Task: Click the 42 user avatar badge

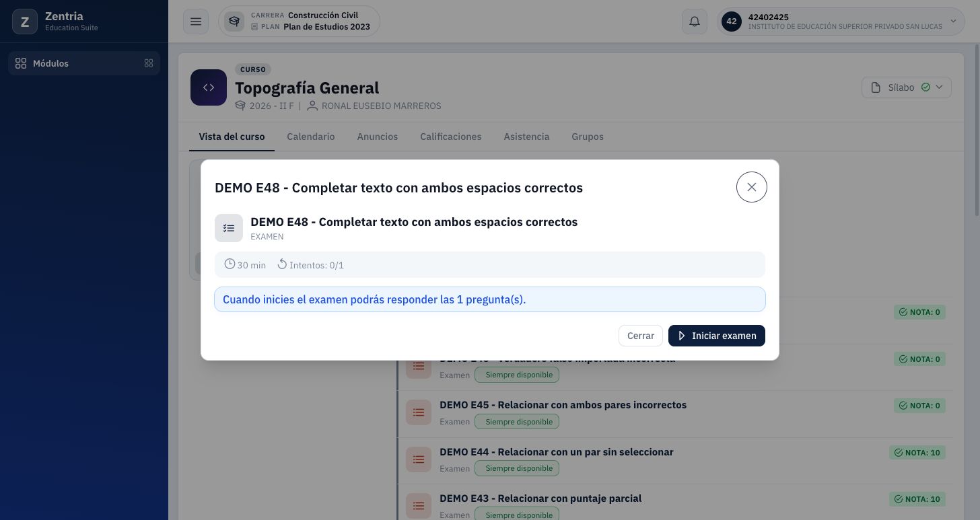Action: pos(732,22)
